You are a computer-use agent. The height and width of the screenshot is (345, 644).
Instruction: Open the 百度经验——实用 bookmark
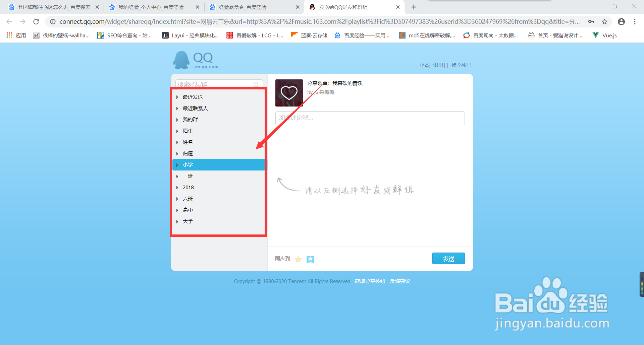coord(362,35)
